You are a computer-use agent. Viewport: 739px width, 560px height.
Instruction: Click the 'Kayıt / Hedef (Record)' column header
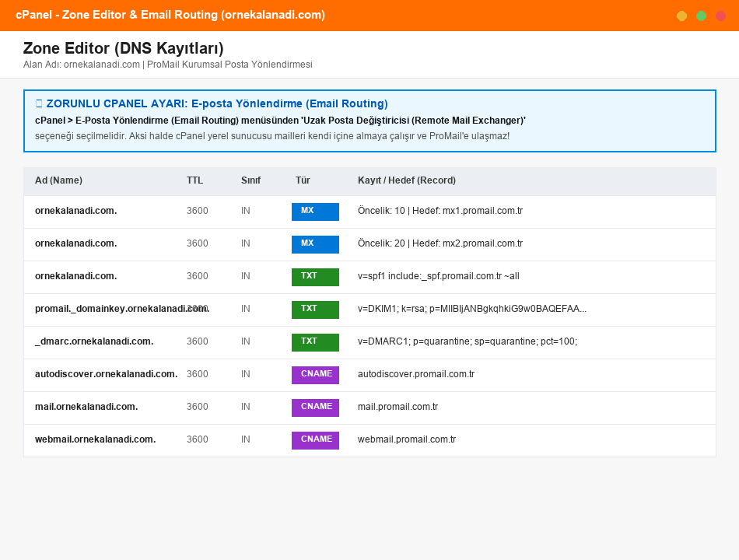[407, 180]
